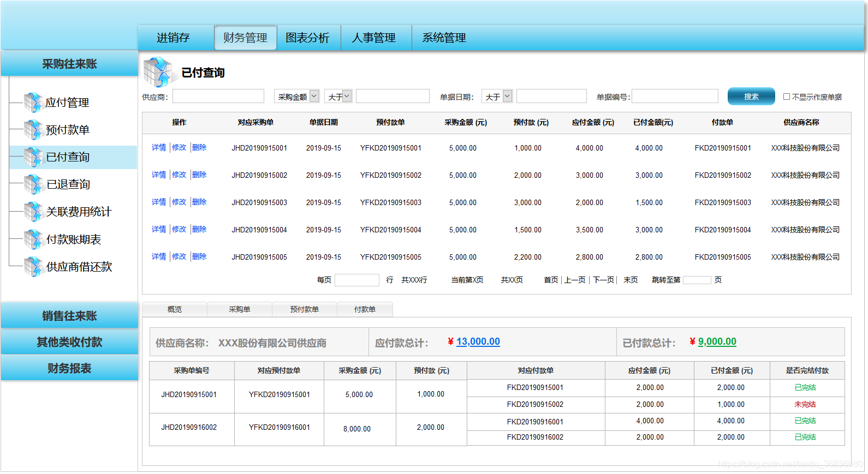Switch to the 预付款单 tab
This screenshot has width=868, height=474.
pos(305,309)
